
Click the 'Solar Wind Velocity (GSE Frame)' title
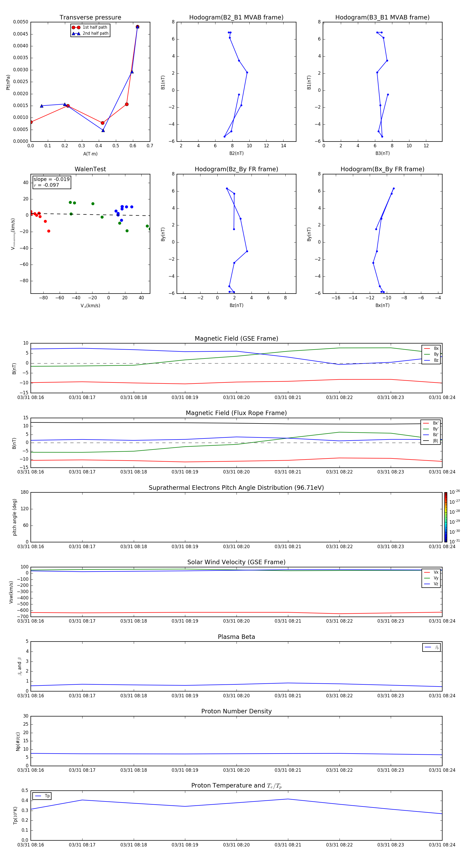(236, 562)
